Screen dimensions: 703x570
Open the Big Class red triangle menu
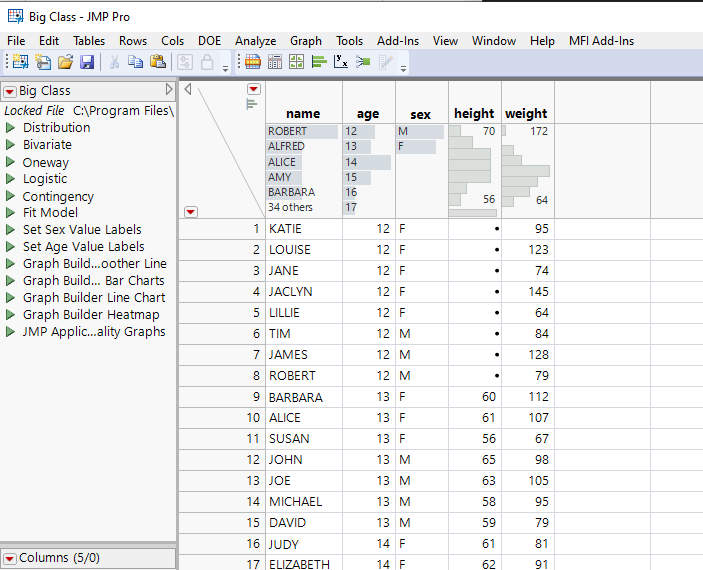10,91
